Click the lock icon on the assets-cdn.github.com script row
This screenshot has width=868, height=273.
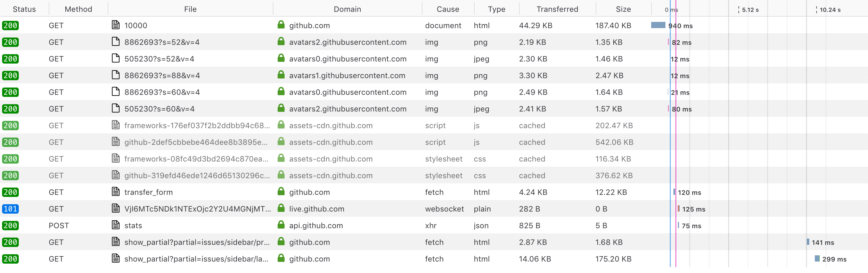281,125
